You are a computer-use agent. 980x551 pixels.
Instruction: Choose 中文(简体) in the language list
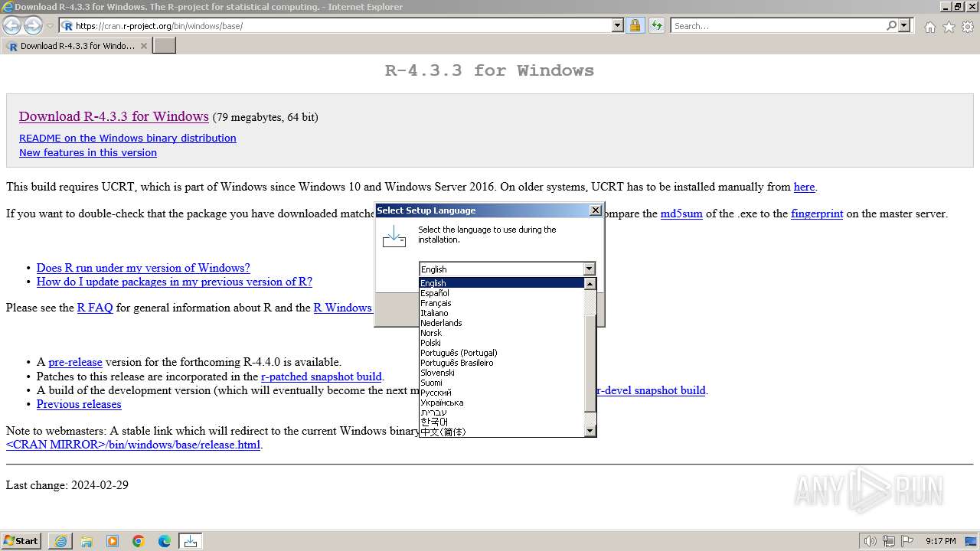[501, 432]
